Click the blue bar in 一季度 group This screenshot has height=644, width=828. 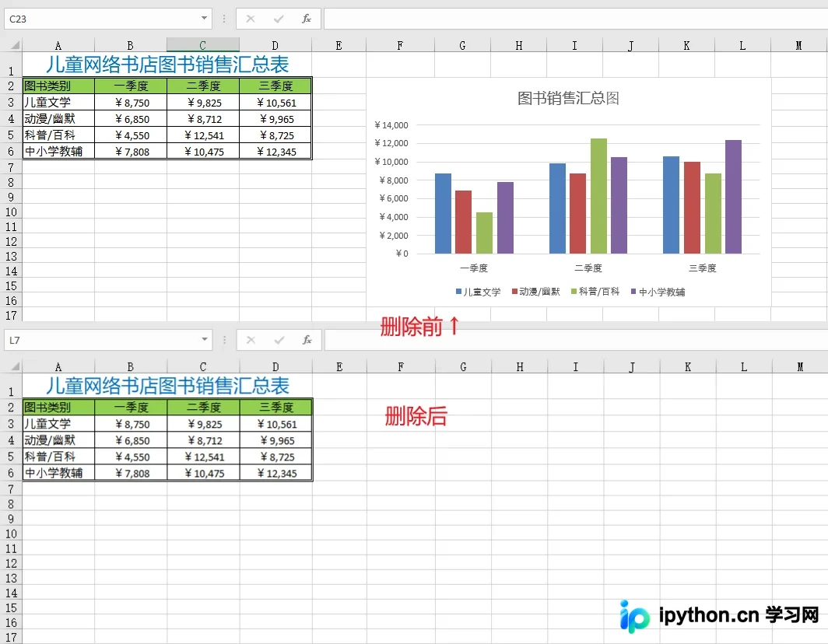click(443, 213)
